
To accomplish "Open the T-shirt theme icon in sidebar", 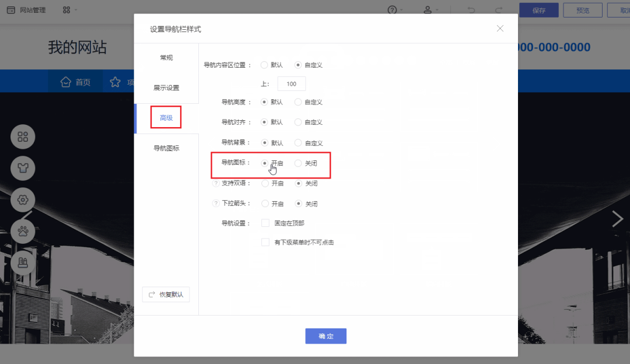I will coord(23,169).
